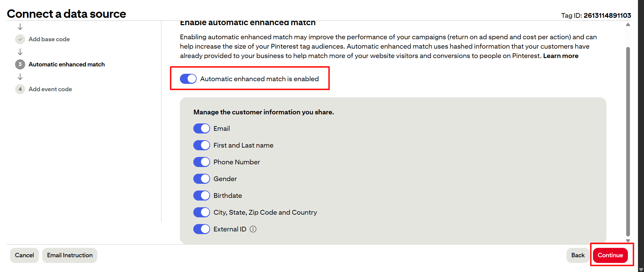
Task: Disable the automatic enhanced match toggle
Action: (188, 79)
